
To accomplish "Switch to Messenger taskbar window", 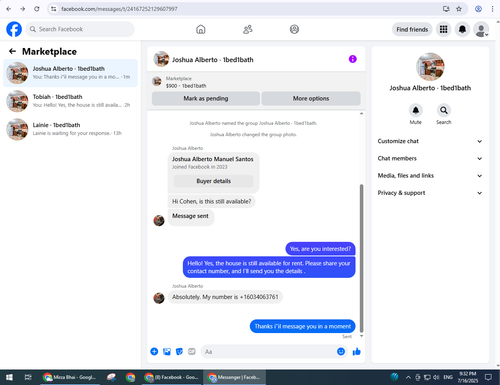I will point(234,377).
